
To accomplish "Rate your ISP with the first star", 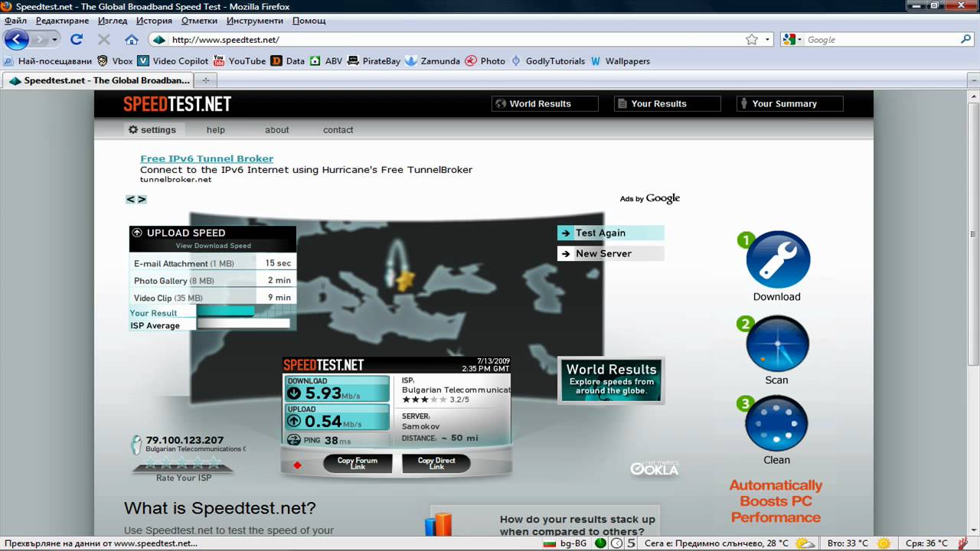I will tap(151, 462).
